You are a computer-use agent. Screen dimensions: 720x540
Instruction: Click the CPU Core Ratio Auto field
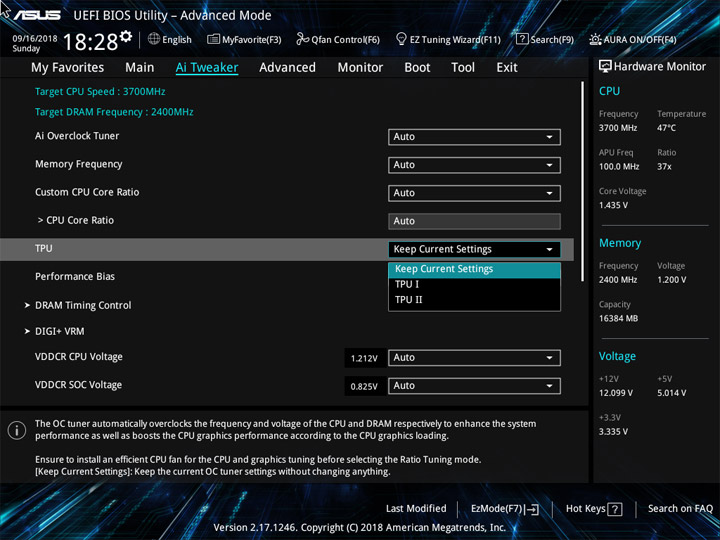point(474,221)
